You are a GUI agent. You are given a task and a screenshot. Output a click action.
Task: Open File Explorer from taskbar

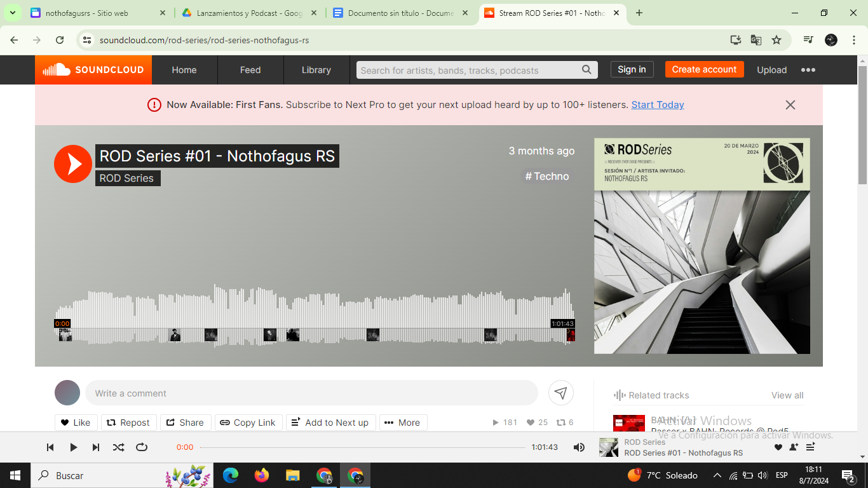click(292, 475)
